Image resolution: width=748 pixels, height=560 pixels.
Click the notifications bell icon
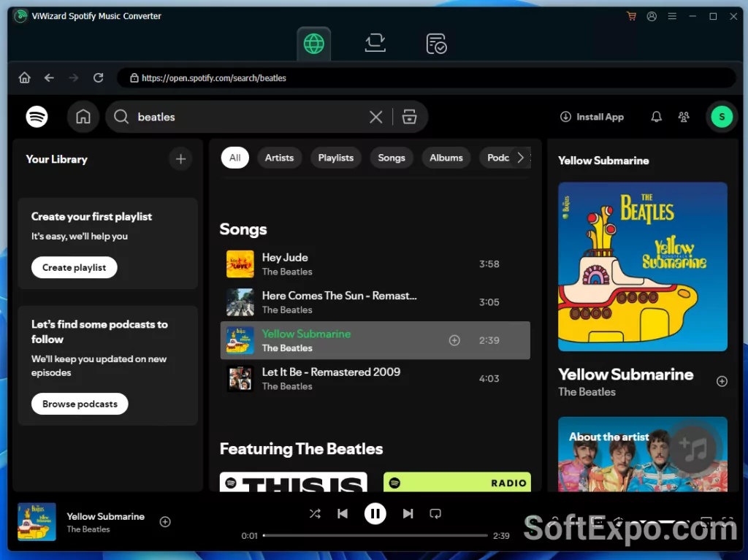656,117
